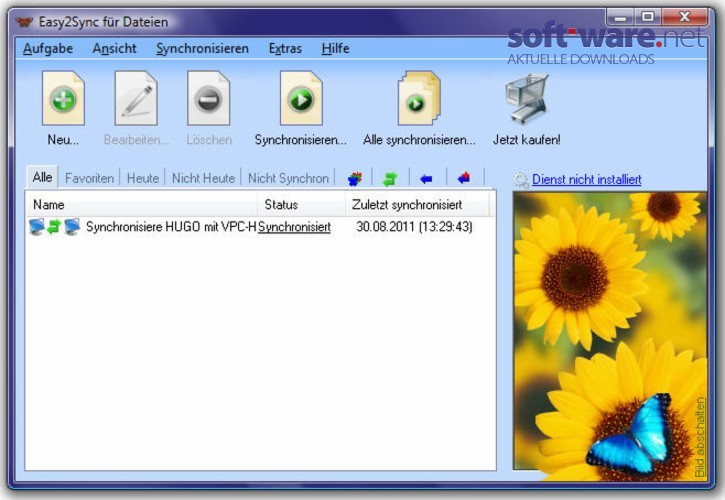The image size is (725, 500).
Task: Open the Aufgabe menu
Action: point(48,48)
